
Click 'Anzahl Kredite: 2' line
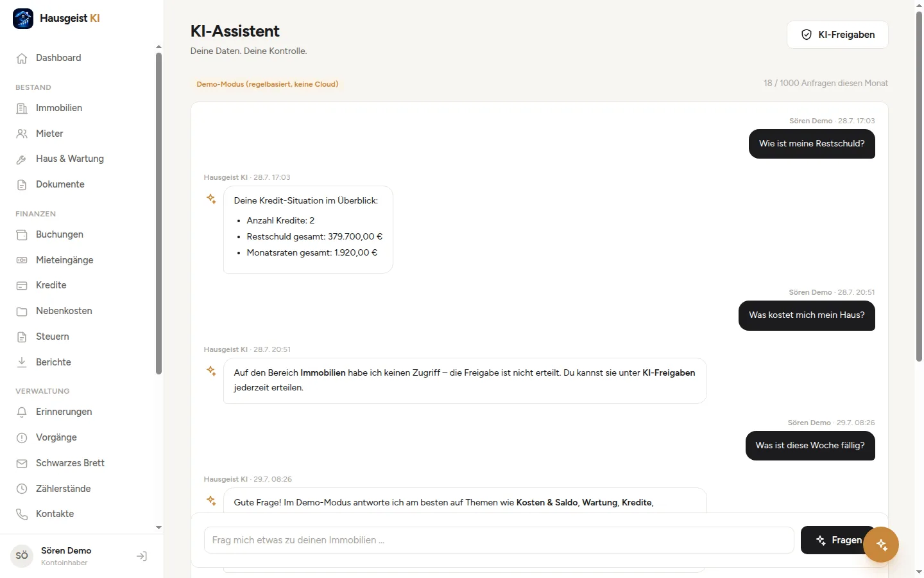click(x=280, y=220)
